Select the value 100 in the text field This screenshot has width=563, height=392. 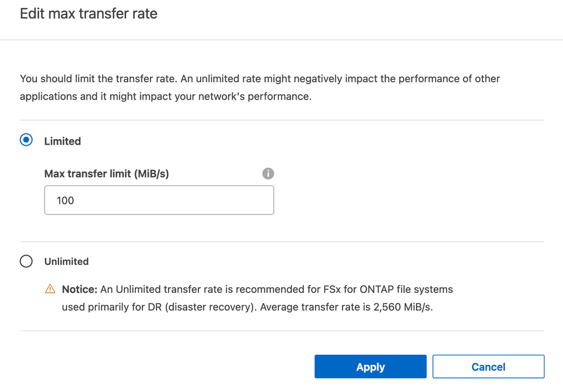(66, 200)
